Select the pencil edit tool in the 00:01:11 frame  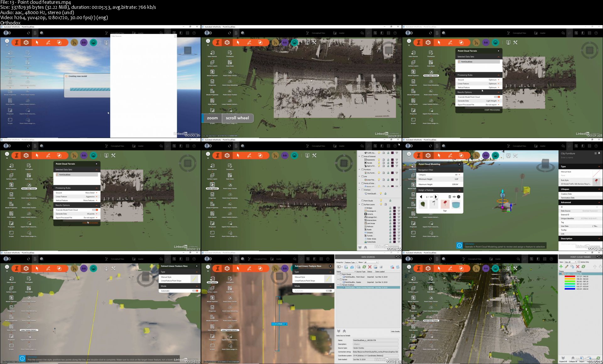(249, 42)
